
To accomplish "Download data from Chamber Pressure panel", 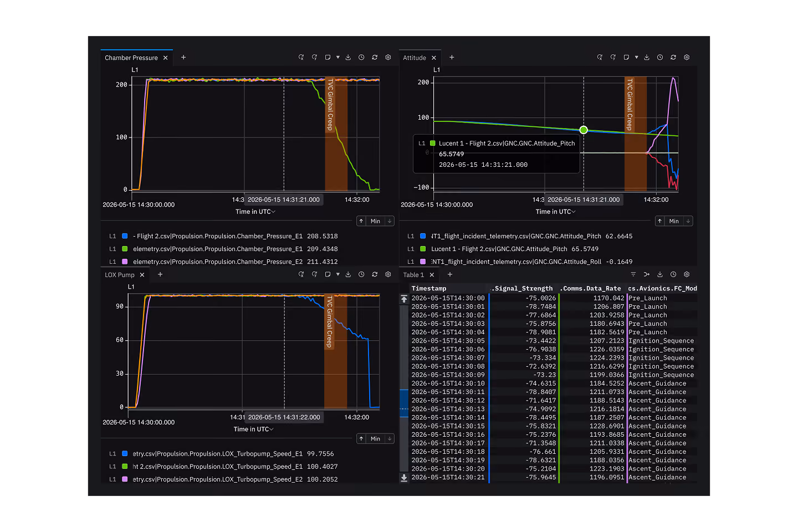I will tap(348, 57).
